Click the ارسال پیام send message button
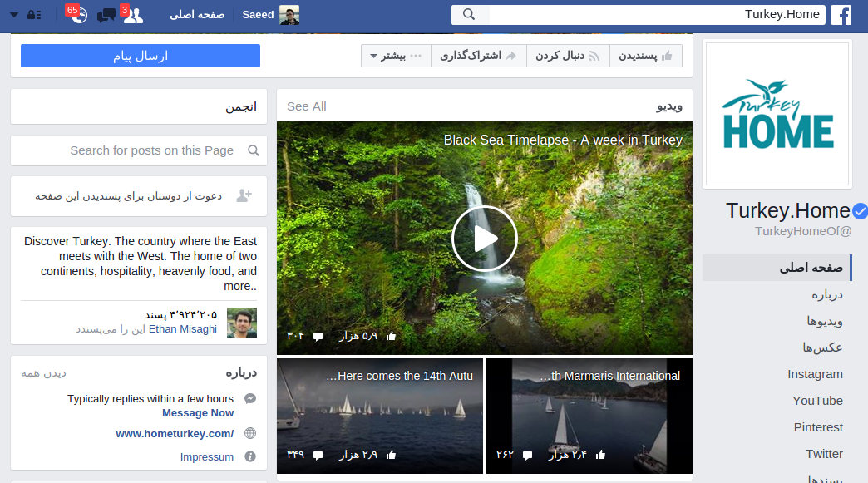This screenshot has height=483, width=868. point(141,56)
